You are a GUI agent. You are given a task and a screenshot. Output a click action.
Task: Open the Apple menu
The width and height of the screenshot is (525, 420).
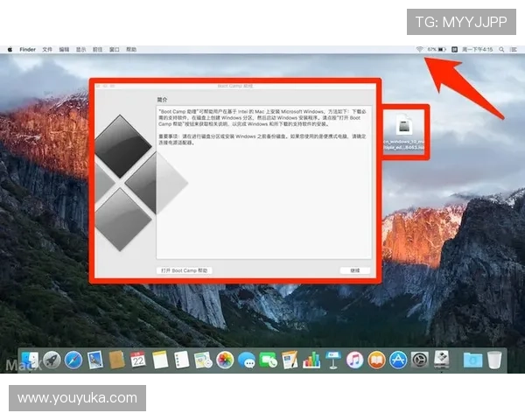(10, 50)
